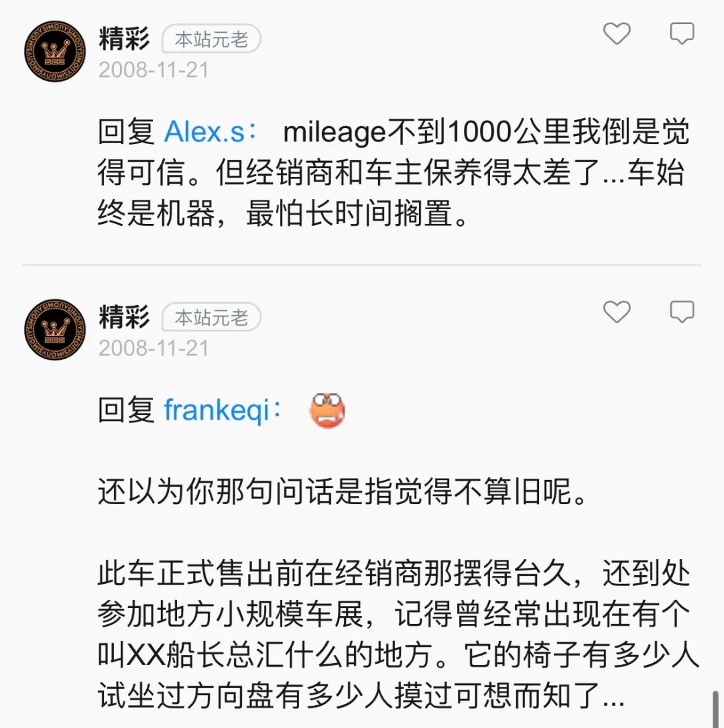Open Alex.s user profile link
Screen dimensions: 724x728
click(204, 132)
